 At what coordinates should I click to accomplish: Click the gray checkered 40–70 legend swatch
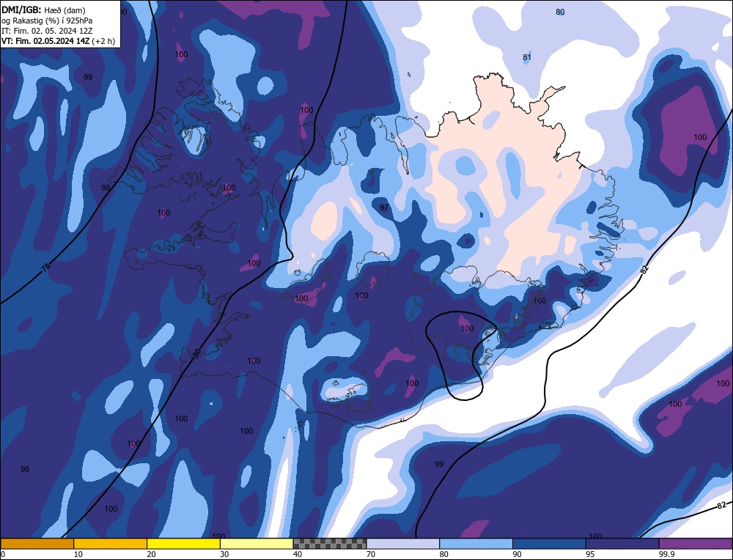tap(330, 544)
